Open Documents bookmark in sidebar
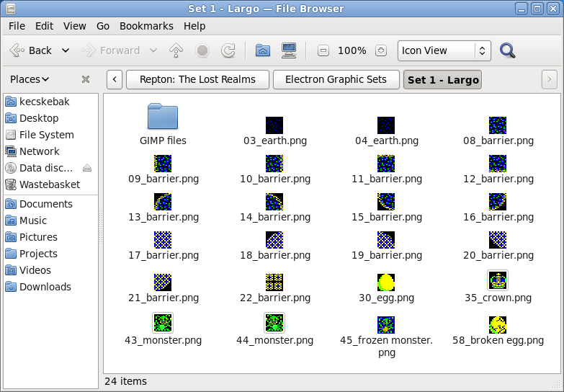 click(50, 204)
